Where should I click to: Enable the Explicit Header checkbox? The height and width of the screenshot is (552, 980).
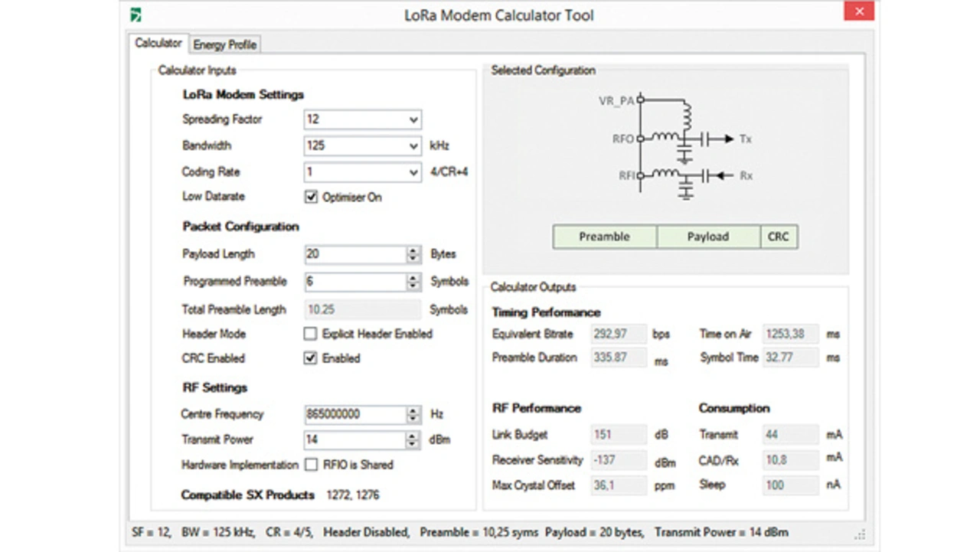[x=310, y=334]
